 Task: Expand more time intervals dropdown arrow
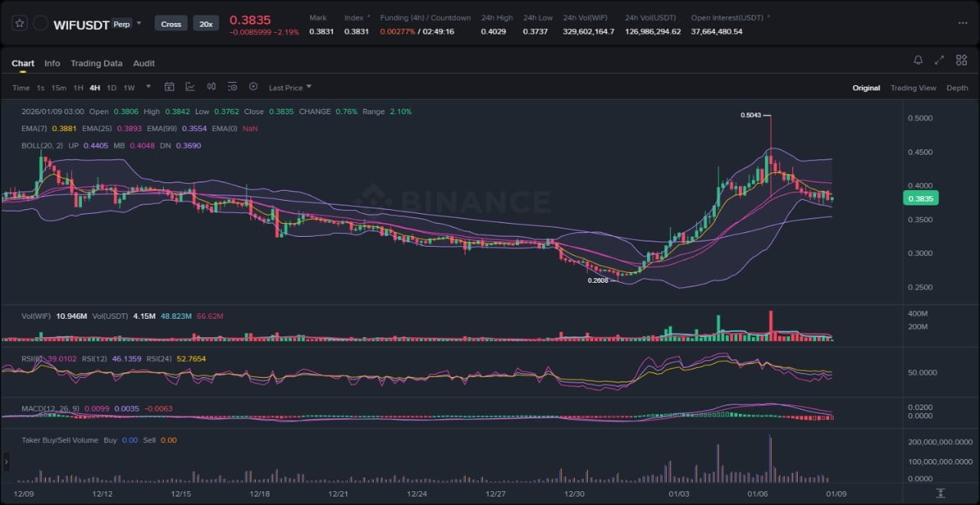click(149, 87)
